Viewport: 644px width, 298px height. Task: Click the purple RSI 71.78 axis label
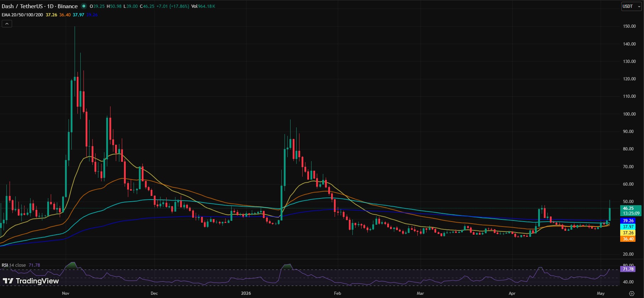(x=628, y=269)
